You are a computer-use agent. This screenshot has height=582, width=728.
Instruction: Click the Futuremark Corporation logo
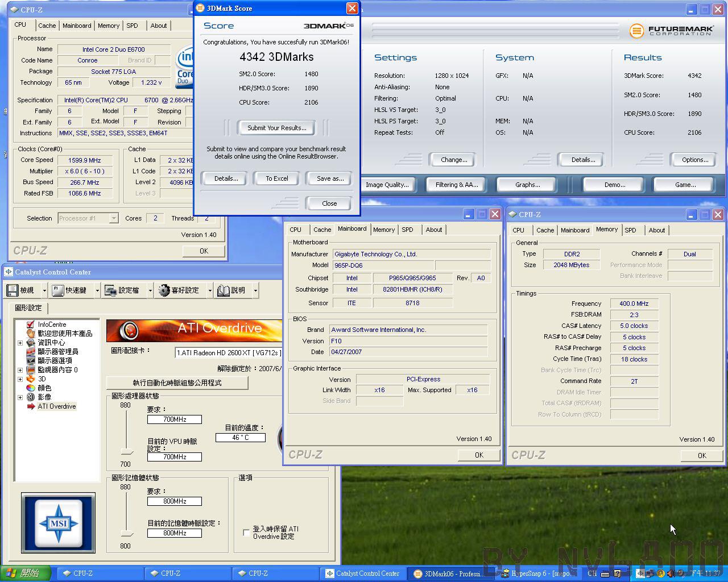click(x=671, y=30)
